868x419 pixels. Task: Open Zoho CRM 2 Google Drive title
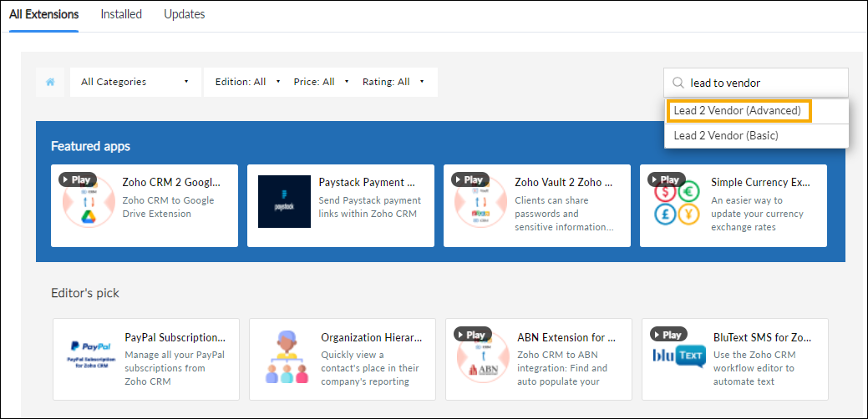click(171, 183)
